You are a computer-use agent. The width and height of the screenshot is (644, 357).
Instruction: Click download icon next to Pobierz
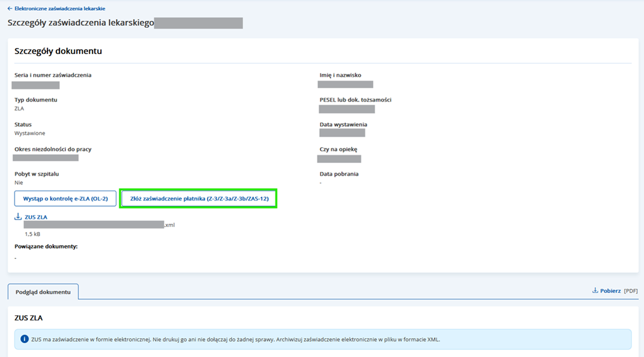595,290
